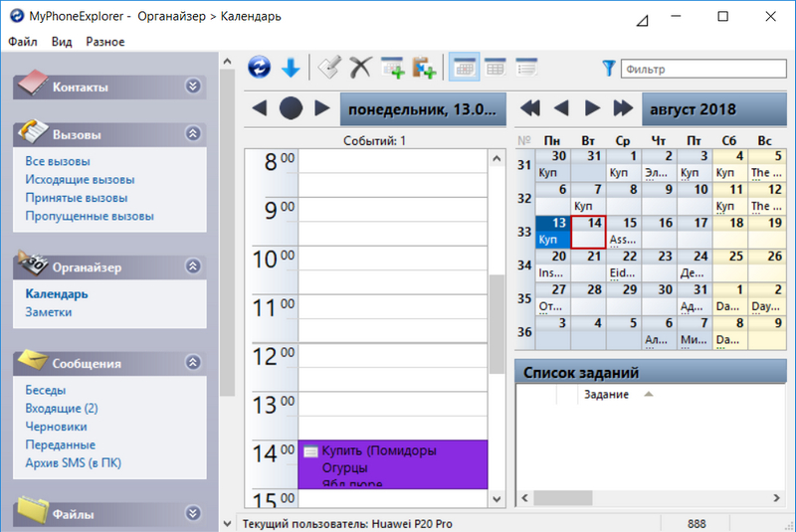Click the blue download arrow icon
This screenshot has height=532, width=796.
click(291, 68)
